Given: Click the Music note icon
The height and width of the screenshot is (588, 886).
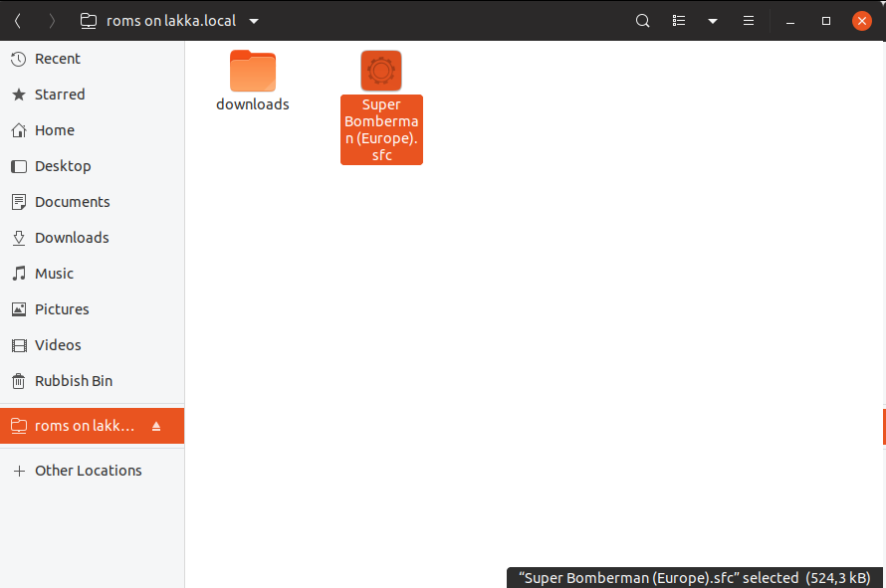Looking at the screenshot, I should tap(19, 274).
